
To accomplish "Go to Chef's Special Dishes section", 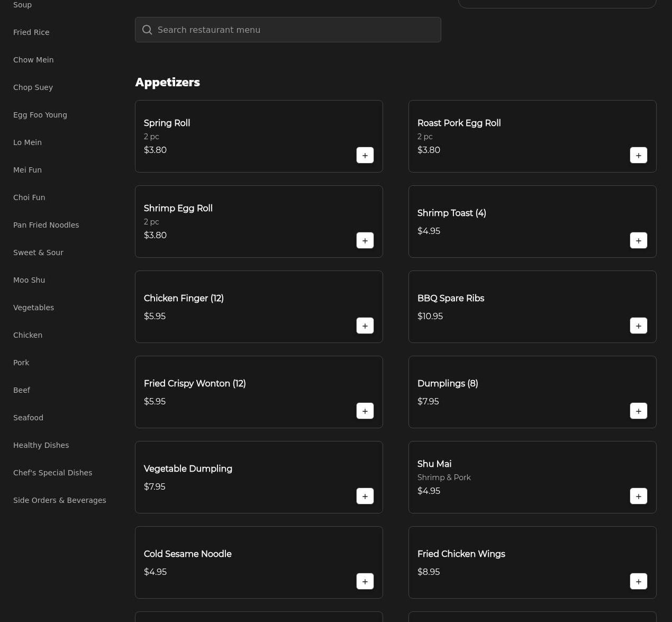I will (52, 473).
